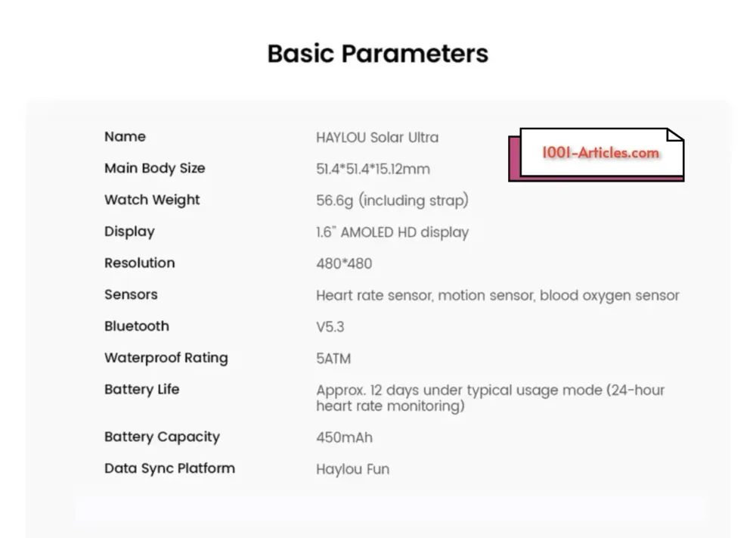Viewport: 756px width, 538px height.
Task: Select the Name label
Action: (x=125, y=136)
